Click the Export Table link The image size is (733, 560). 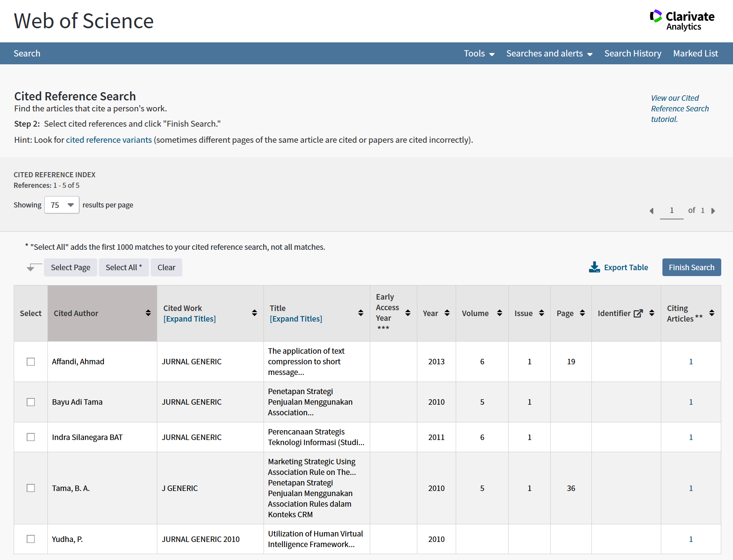tap(626, 267)
